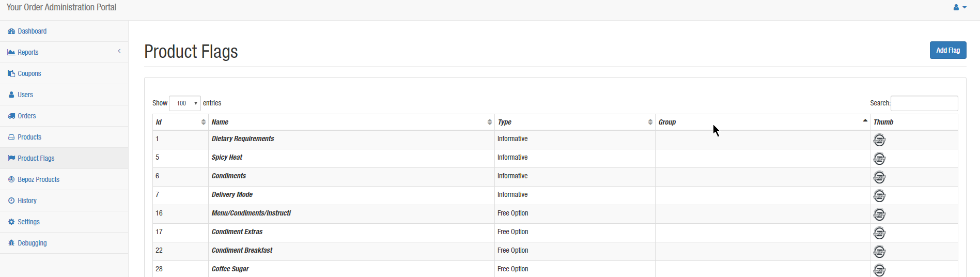Image resolution: width=980 pixels, height=277 pixels.
Task: Click the Add Flag button
Action: (x=948, y=50)
